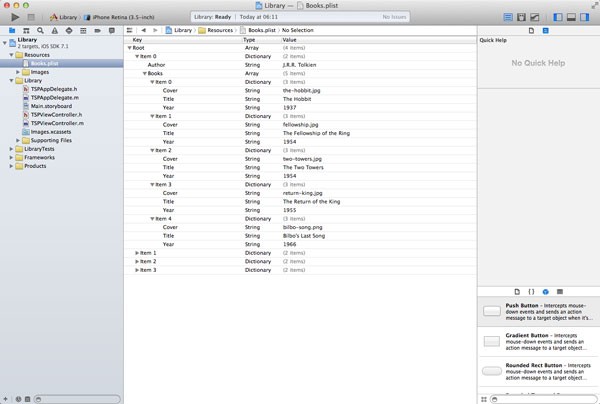Open the File Template library

coord(517,292)
